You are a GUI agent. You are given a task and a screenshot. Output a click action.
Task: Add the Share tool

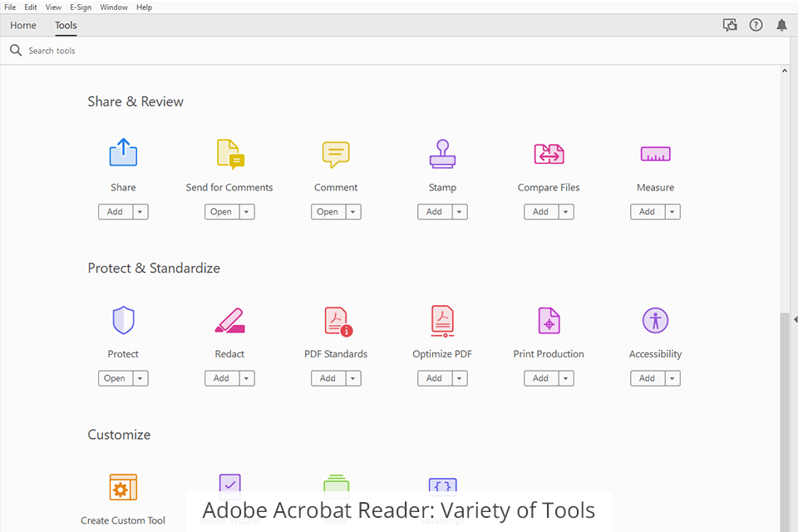pyautogui.click(x=116, y=212)
